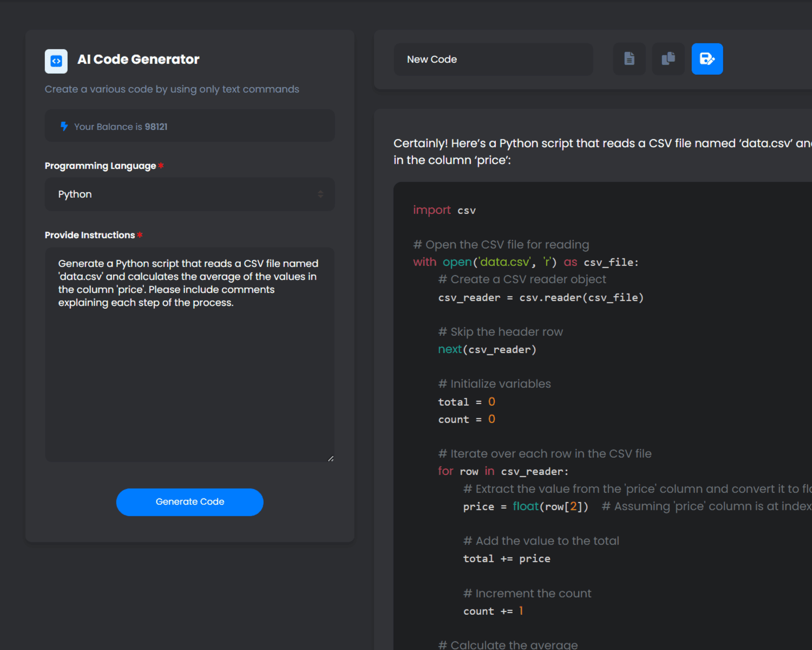Click the '# Calculate the average' comment
Image resolution: width=812 pixels, height=650 pixels.
[508, 645]
